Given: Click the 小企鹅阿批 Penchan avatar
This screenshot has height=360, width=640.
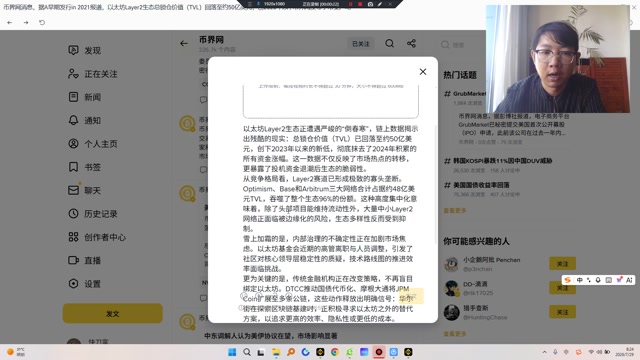Looking at the screenshot, I should [451, 264].
